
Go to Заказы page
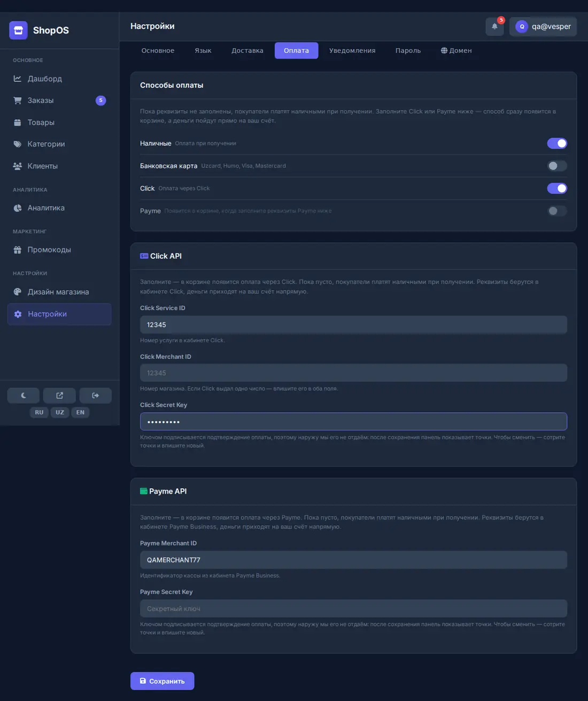[59, 101]
